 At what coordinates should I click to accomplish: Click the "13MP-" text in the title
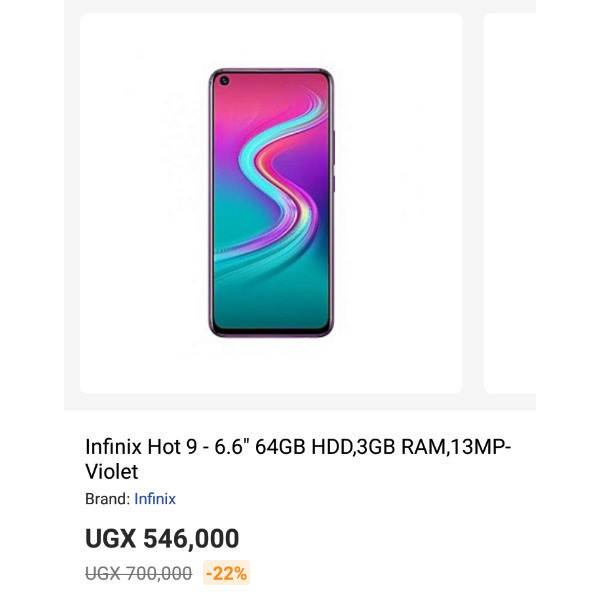pos(481,447)
